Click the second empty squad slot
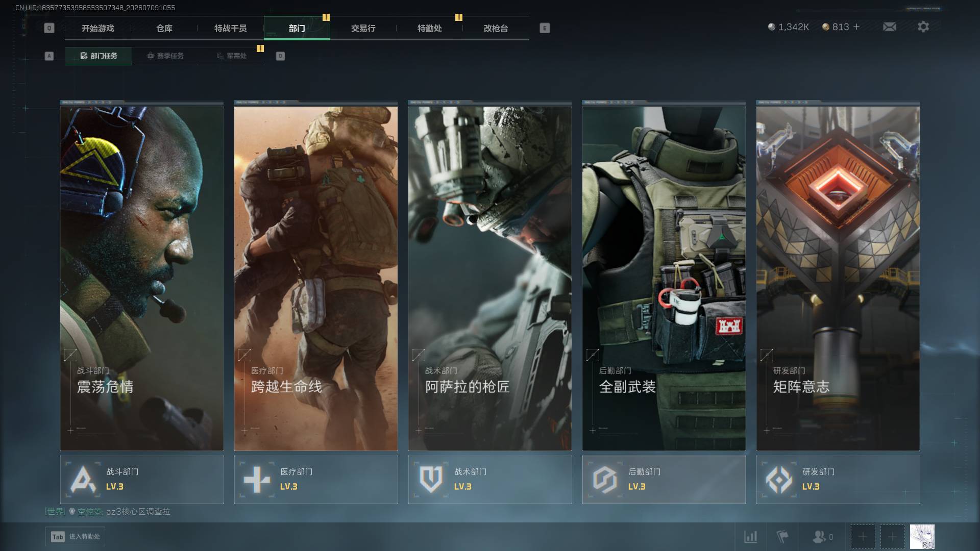980x551 pixels. coord(892,537)
